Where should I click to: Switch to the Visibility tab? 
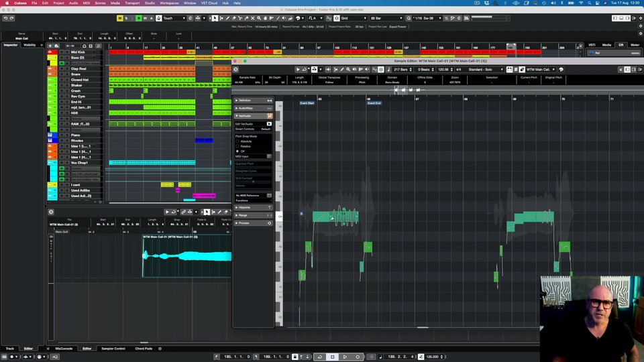(30, 45)
